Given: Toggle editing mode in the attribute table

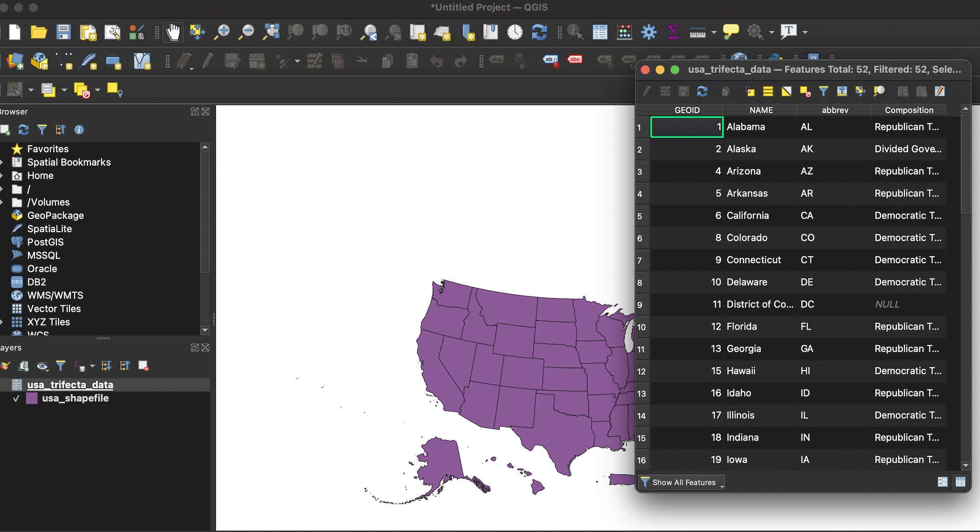Looking at the screenshot, I should [646, 91].
